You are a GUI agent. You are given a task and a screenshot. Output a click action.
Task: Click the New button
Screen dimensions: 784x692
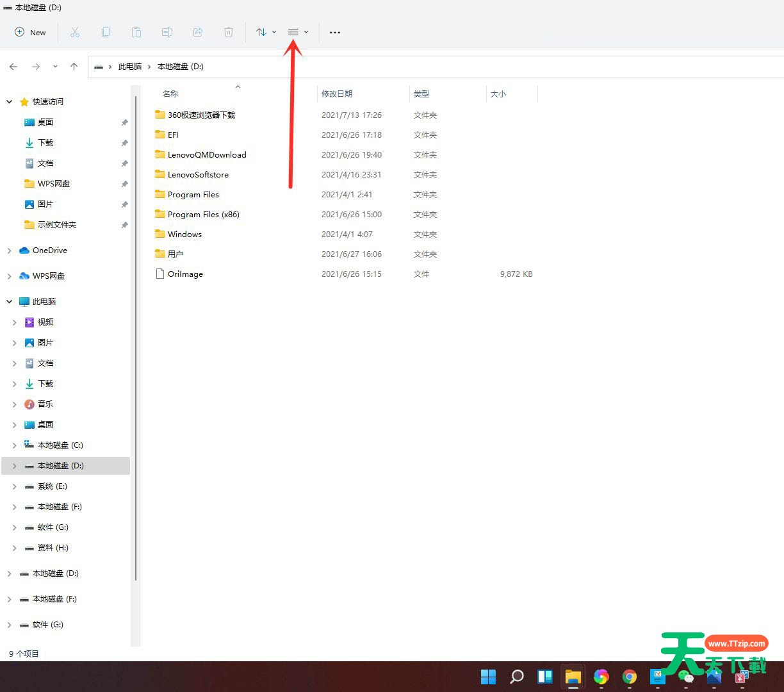(x=30, y=32)
